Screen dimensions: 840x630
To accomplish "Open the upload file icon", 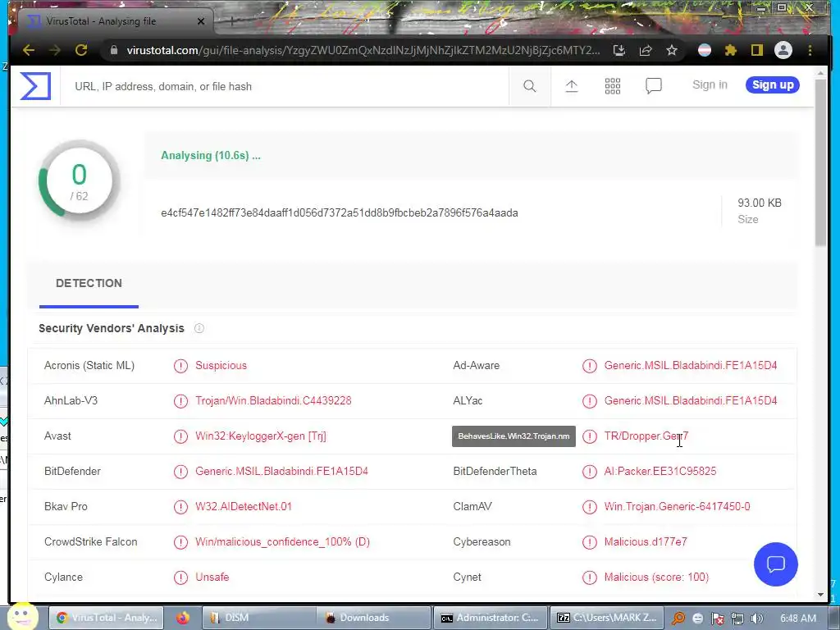I will tap(572, 85).
